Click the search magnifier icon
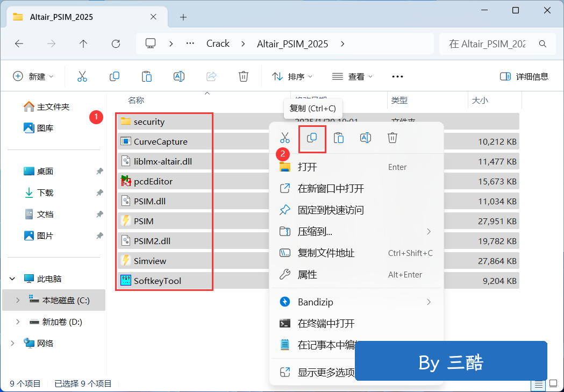The image size is (564, 392). tap(543, 44)
